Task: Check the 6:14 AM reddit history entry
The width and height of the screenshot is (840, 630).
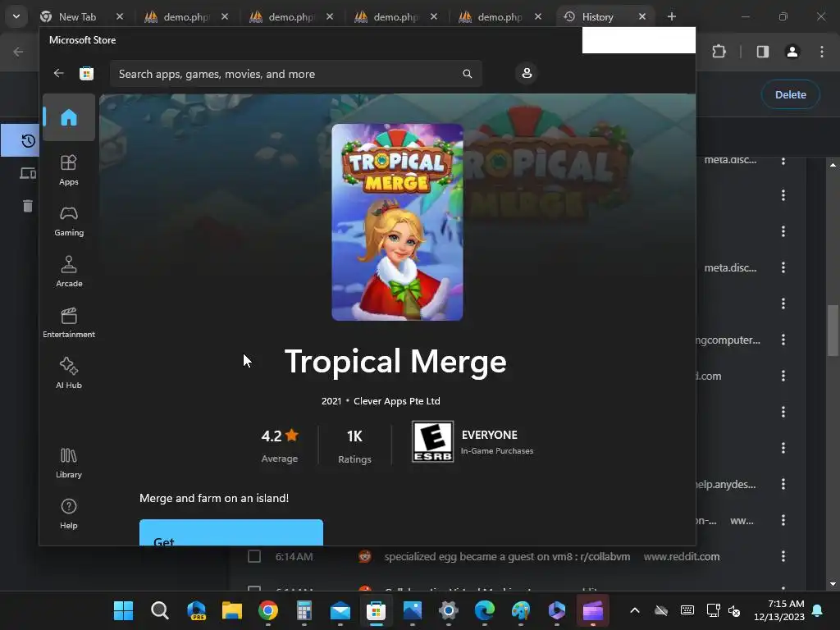Action: 254,557
